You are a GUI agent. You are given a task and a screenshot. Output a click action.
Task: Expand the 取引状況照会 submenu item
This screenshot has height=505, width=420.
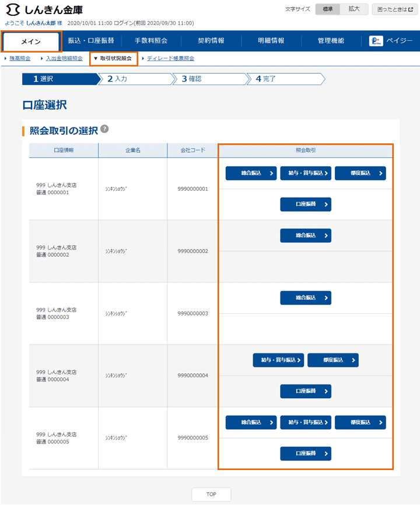coord(115,58)
